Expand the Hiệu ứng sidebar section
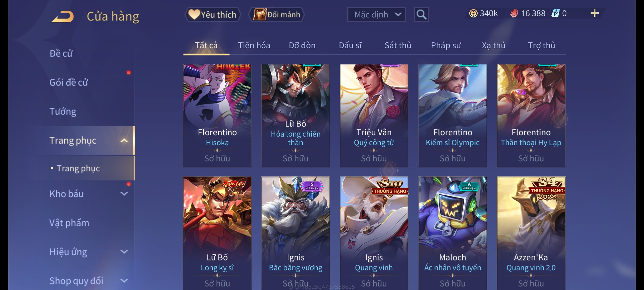Screen dimensions: 644x290 124,252
